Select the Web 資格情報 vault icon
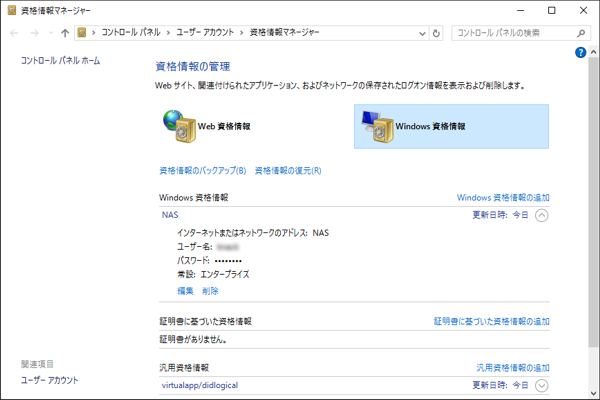The height and width of the screenshot is (400, 600). [179, 126]
